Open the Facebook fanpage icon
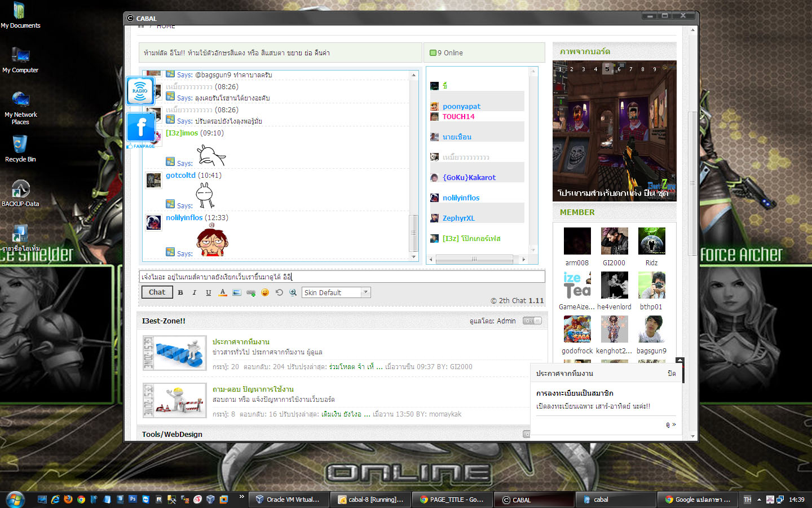Viewport: 812px width, 508px height. click(140, 126)
